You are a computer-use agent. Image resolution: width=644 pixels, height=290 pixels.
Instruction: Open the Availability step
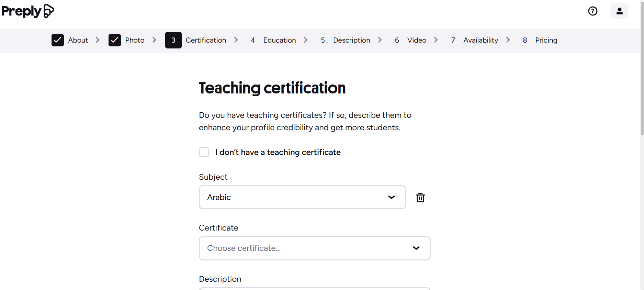click(x=481, y=40)
